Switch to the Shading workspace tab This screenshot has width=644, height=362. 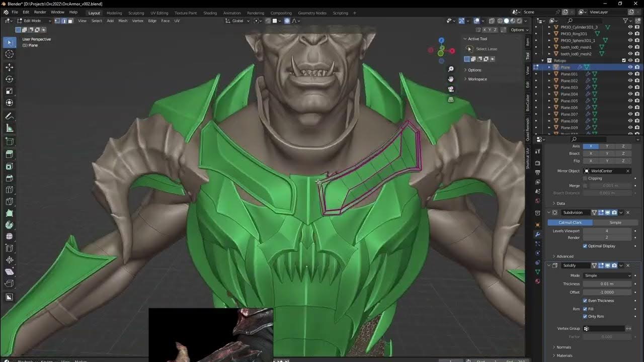[x=210, y=13]
